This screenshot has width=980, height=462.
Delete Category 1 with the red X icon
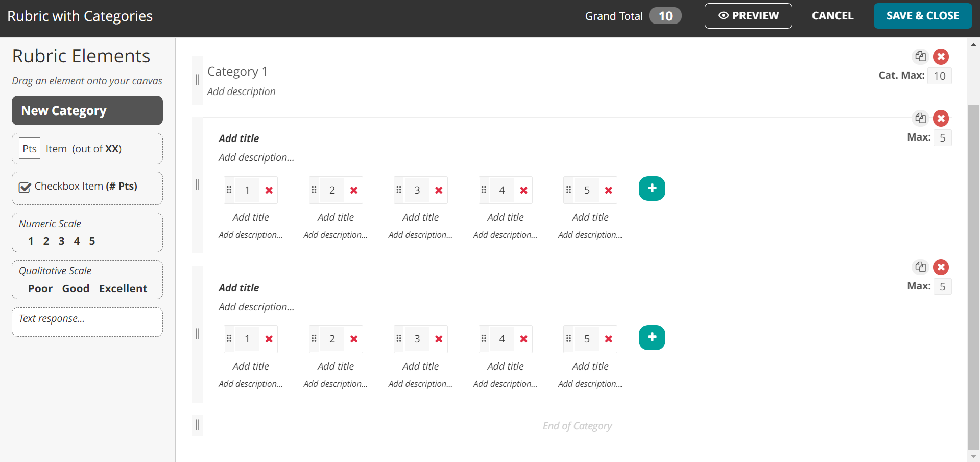(x=941, y=57)
